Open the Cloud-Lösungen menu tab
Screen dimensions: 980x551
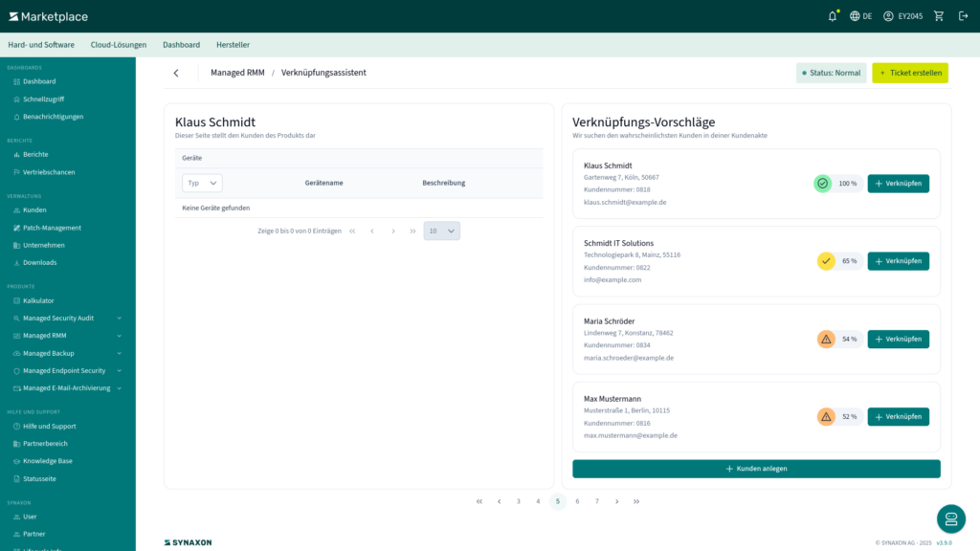click(x=119, y=45)
